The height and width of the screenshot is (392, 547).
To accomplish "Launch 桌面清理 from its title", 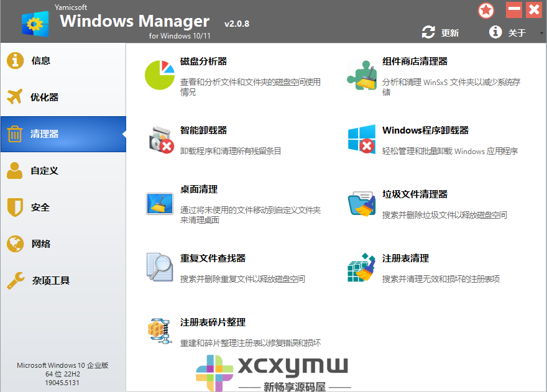I will (199, 189).
